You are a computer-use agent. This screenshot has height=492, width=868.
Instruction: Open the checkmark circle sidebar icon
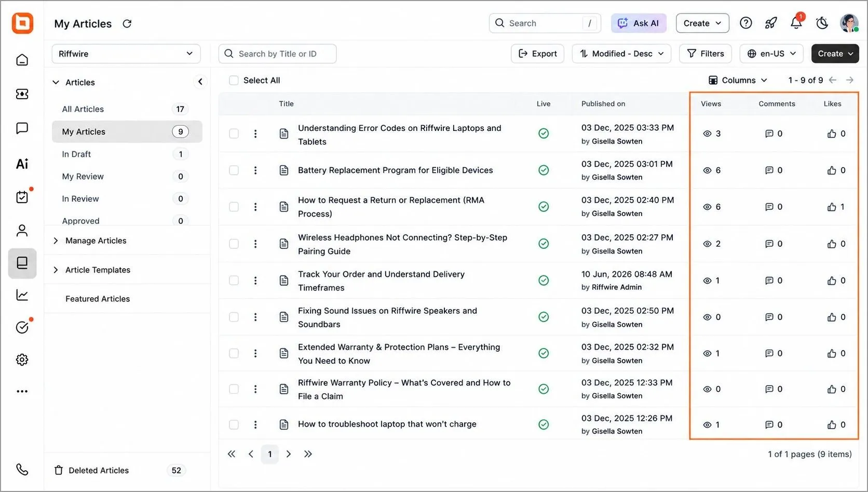click(22, 327)
